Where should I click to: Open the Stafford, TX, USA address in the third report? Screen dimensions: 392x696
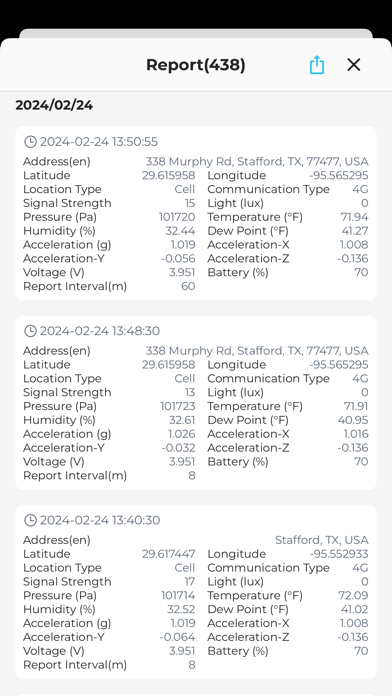(321, 540)
